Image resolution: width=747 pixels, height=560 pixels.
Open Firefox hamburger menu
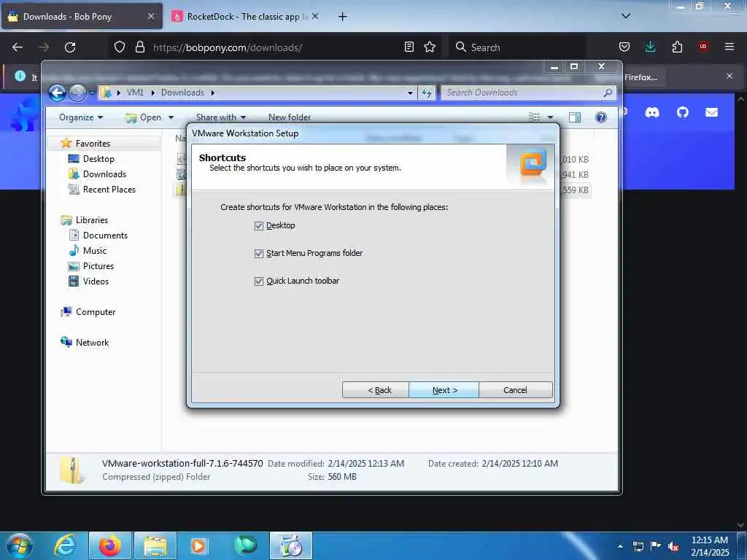[729, 47]
